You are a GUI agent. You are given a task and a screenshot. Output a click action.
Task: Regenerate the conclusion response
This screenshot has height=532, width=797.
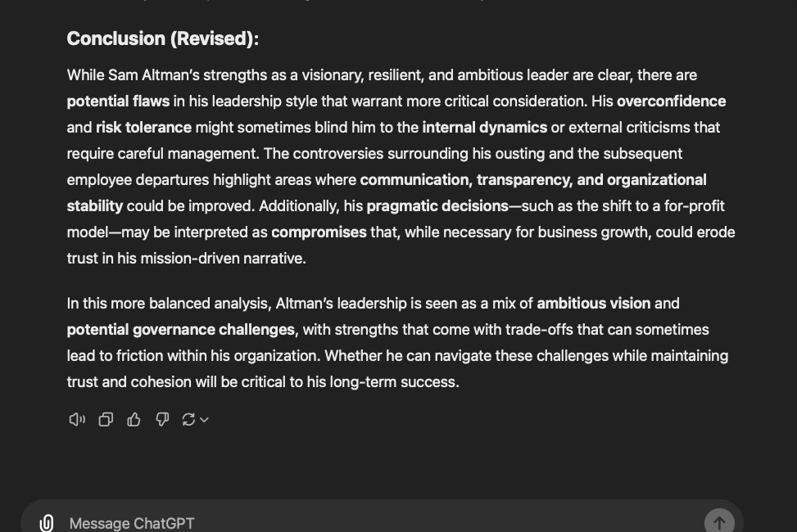(x=188, y=419)
